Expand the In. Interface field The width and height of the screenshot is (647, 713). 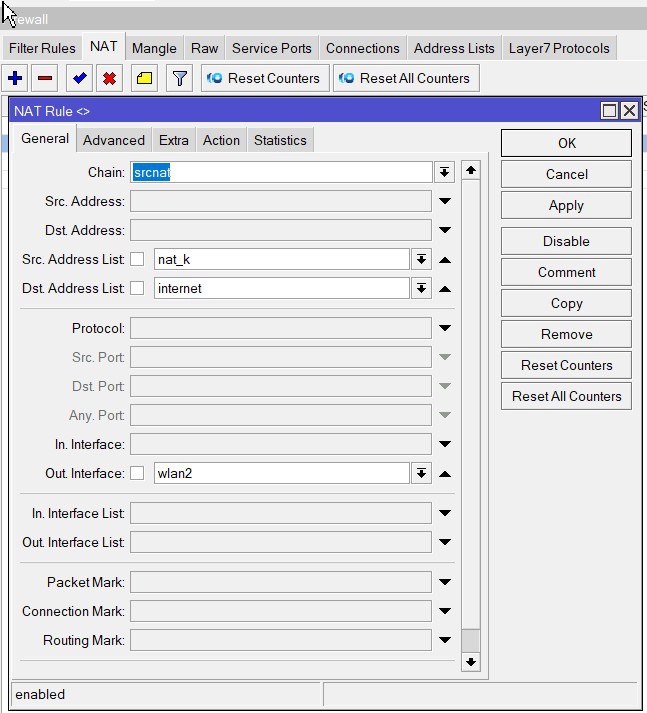(445, 444)
